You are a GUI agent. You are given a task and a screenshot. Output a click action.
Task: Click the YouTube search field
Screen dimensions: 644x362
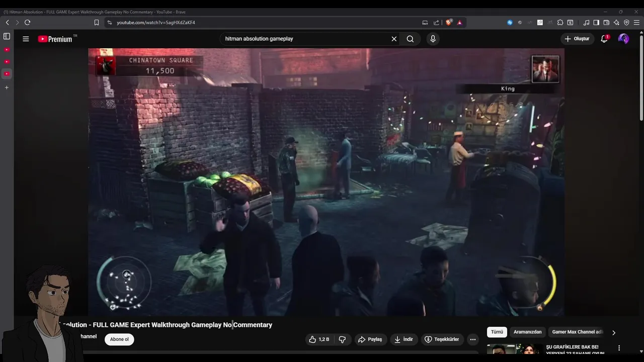(304, 39)
